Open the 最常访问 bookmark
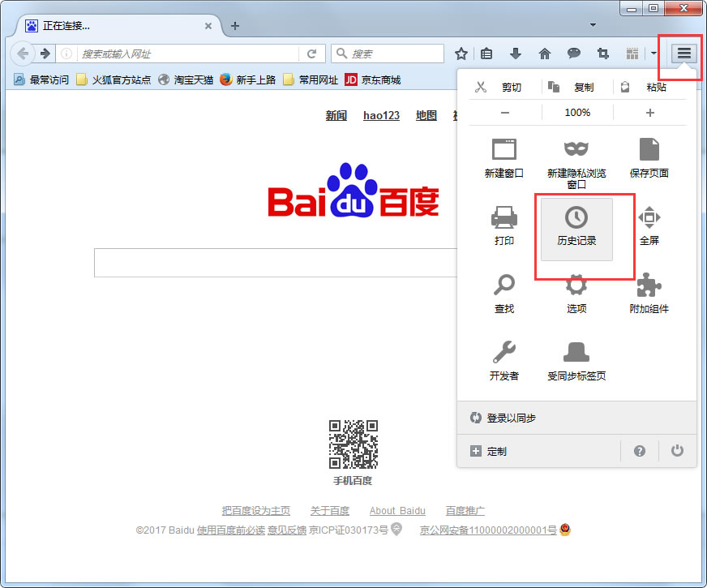Viewport: 707px width, 588px height. (x=41, y=79)
